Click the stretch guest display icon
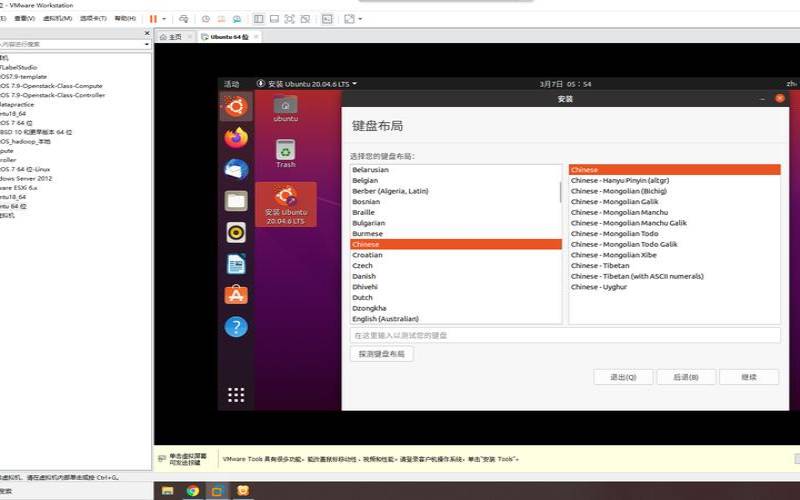The height and width of the screenshot is (500, 800). [349, 19]
